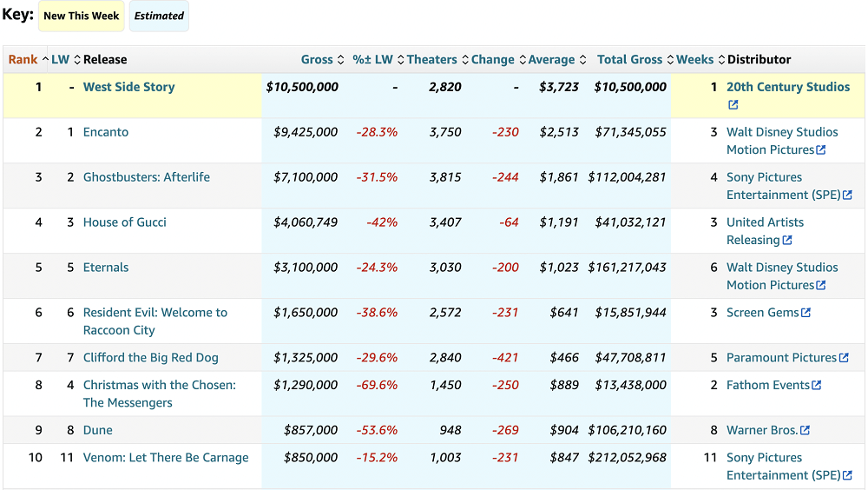This screenshot has height=490, width=868.
Task: Click external link icon beside United Artists Releasing
Action: [787, 240]
